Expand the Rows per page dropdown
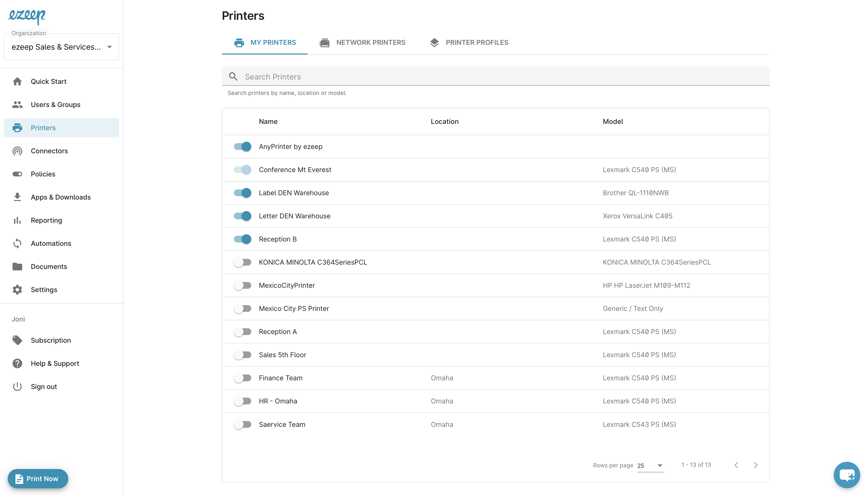The image size is (868, 496). (650, 465)
